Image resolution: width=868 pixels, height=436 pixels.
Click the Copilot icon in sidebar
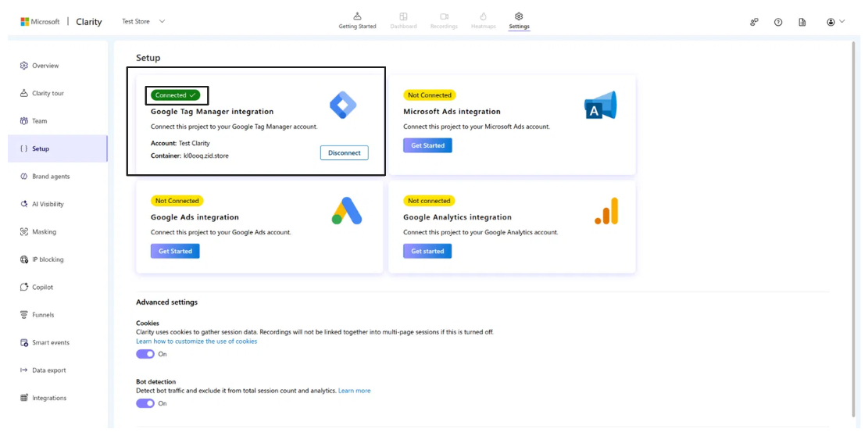[23, 287]
